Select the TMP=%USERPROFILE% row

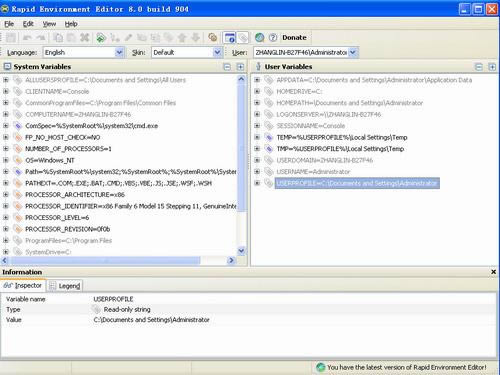pos(340,149)
